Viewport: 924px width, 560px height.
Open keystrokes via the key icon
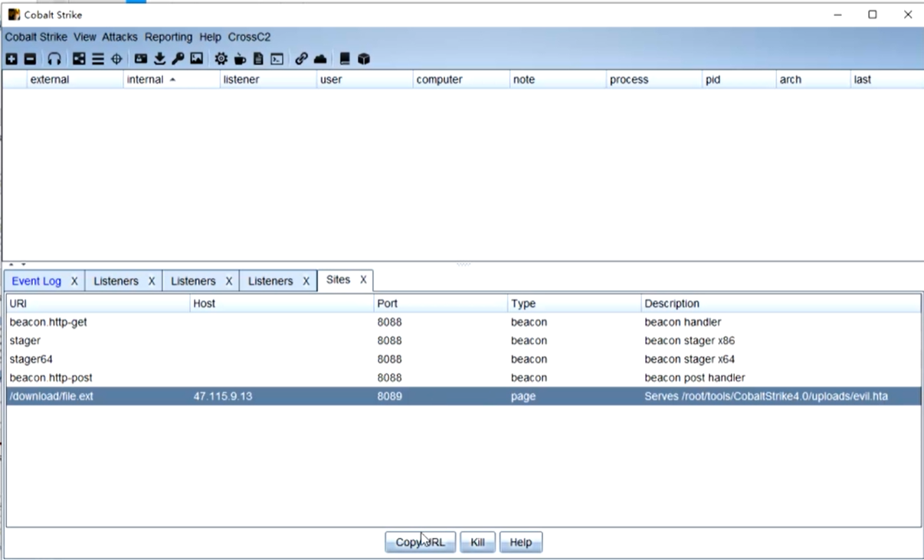178,59
